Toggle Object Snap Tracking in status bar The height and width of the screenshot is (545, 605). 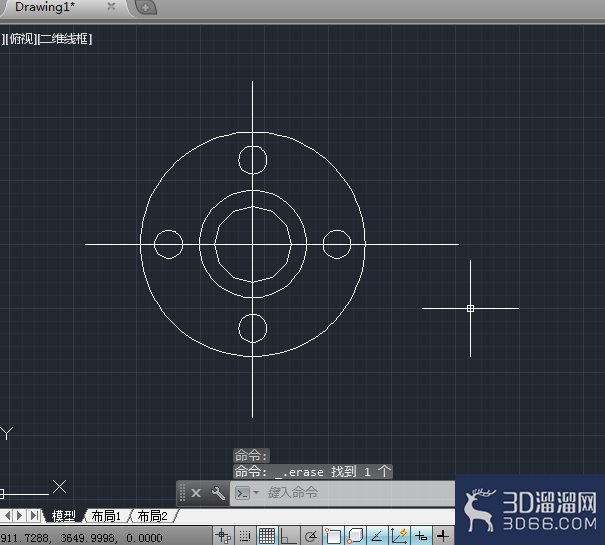click(377, 536)
